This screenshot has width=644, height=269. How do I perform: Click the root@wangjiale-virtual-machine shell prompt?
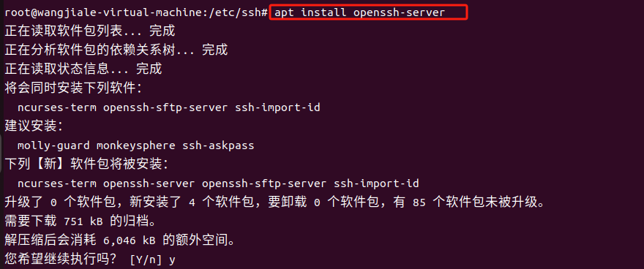[105, 12]
